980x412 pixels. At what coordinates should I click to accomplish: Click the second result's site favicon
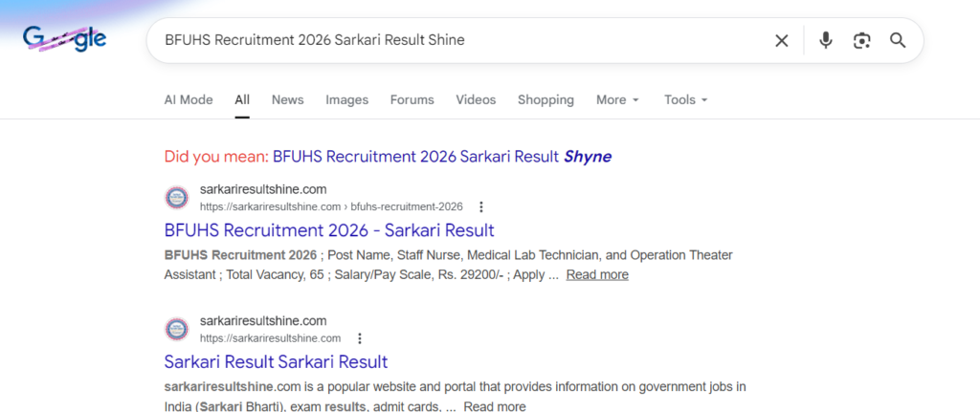click(177, 330)
